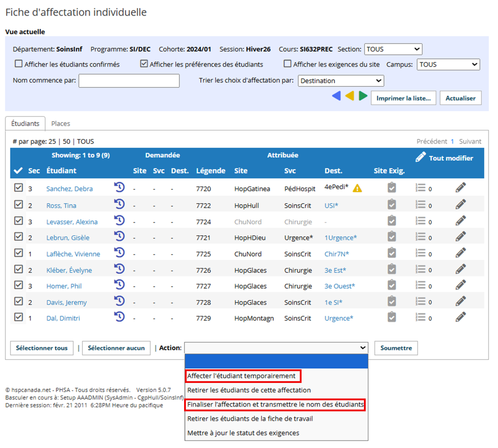
Task: Uncheck the checkbox for Homer, Phil
Action: (x=18, y=285)
